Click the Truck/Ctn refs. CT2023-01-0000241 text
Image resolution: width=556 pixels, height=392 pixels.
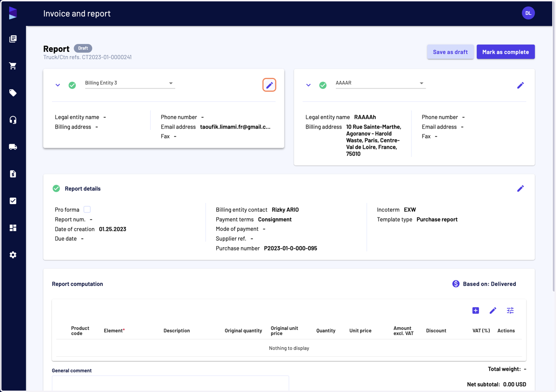pyautogui.click(x=88, y=57)
